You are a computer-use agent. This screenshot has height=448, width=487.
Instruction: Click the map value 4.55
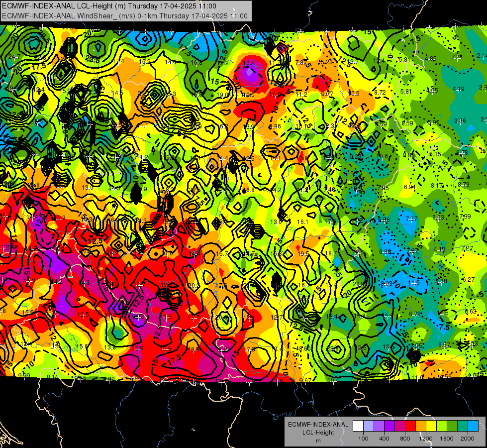pyautogui.click(x=432, y=91)
